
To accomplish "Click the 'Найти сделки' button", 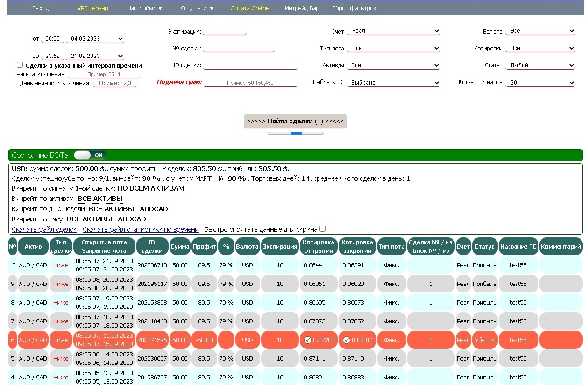I will tap(295, 121).
